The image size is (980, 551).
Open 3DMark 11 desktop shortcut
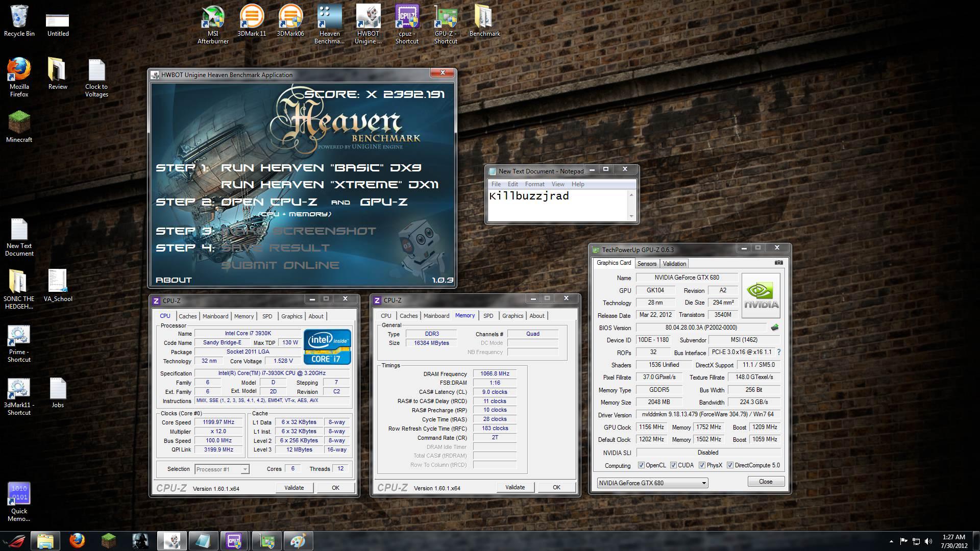coord(252,21)
